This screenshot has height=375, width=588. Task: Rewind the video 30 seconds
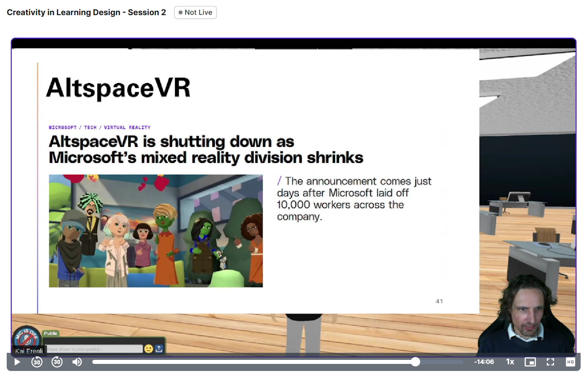tap(37, 362)
